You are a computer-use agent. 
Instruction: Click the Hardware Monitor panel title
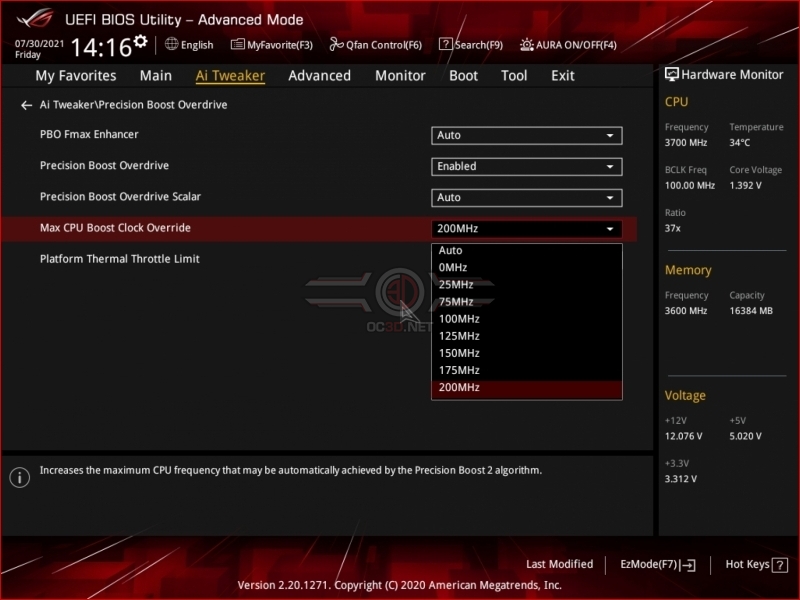click(732, 75)
